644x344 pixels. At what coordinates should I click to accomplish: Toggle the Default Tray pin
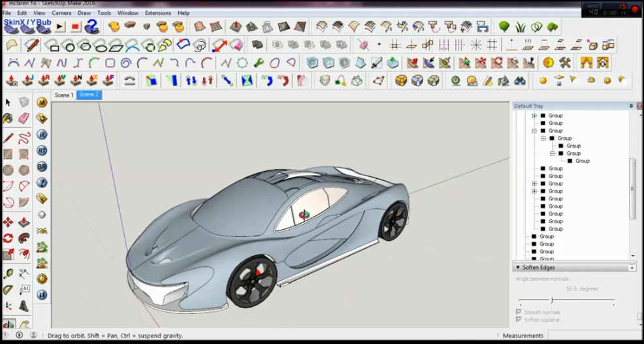pyautogui.click(x=632, y=106)
